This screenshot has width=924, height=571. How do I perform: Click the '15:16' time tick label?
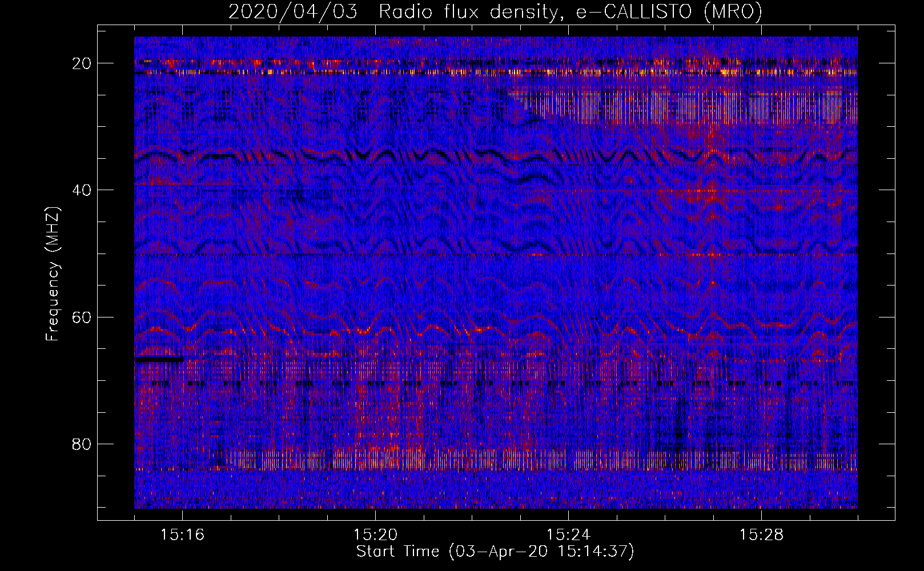point(182,535)
